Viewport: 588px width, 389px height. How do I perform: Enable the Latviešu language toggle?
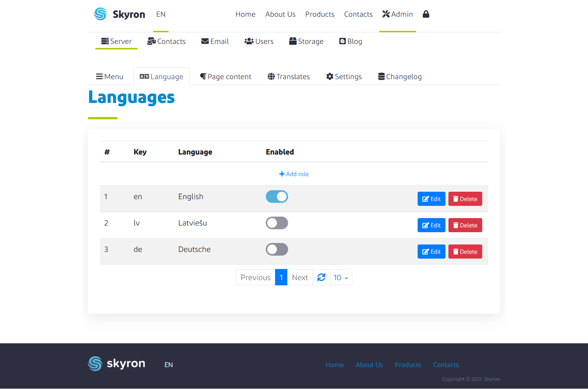point(277,223)
